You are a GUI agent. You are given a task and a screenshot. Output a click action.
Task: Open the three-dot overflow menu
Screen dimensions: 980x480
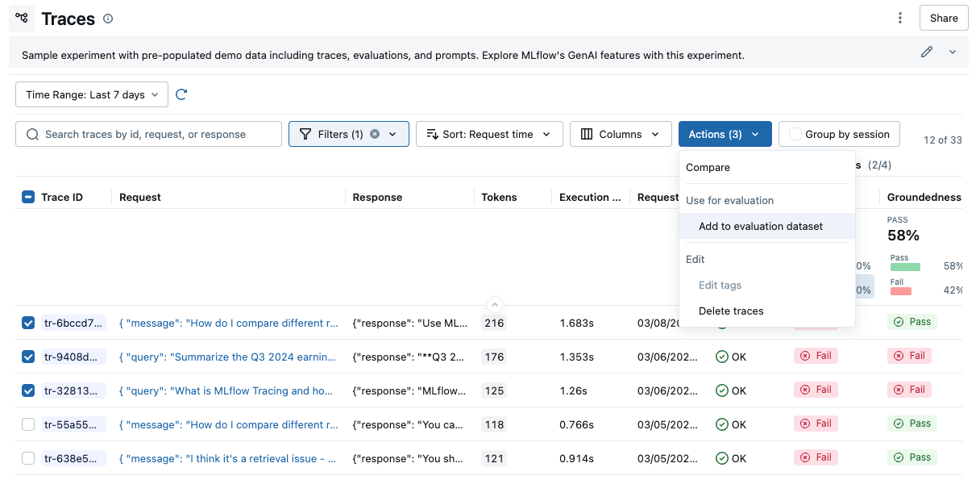click(900, 17)
